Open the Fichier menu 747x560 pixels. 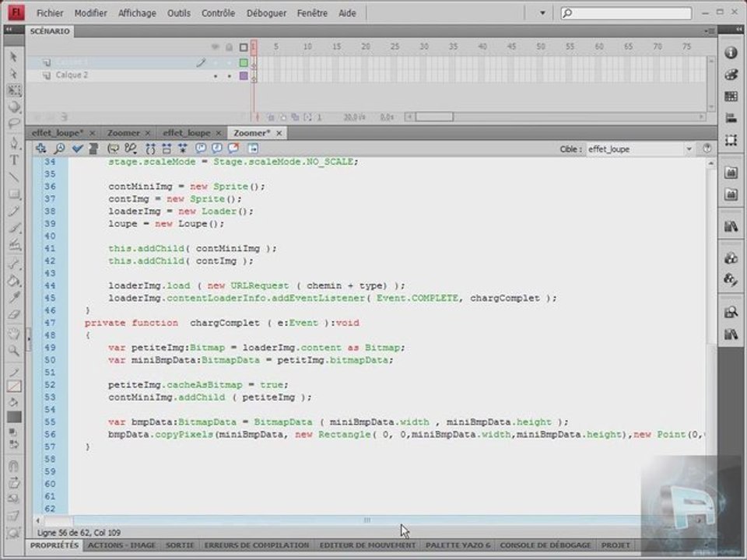[x=50, y=13]
